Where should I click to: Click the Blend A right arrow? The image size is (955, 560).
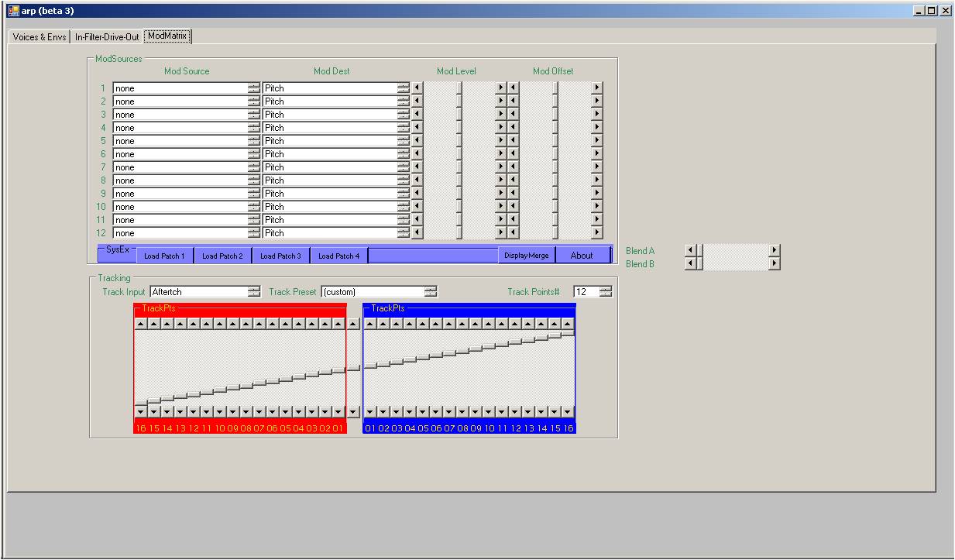click(774, 250)
